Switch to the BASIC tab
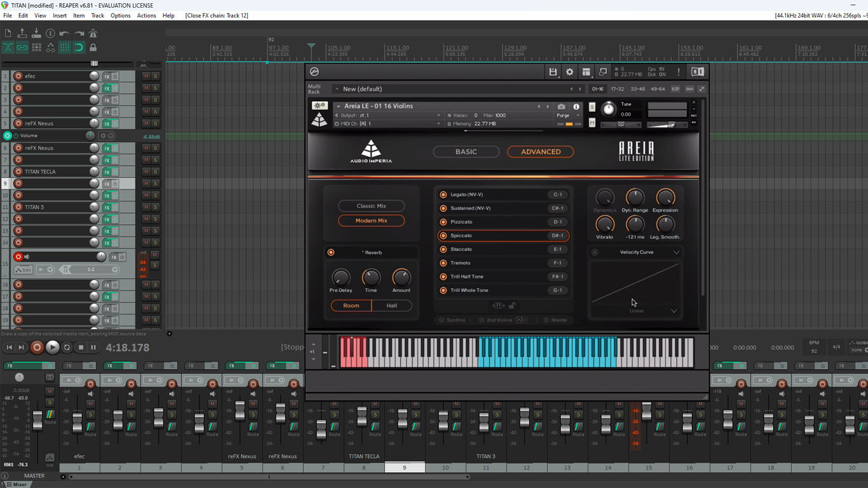 click(x=466, y=152)
